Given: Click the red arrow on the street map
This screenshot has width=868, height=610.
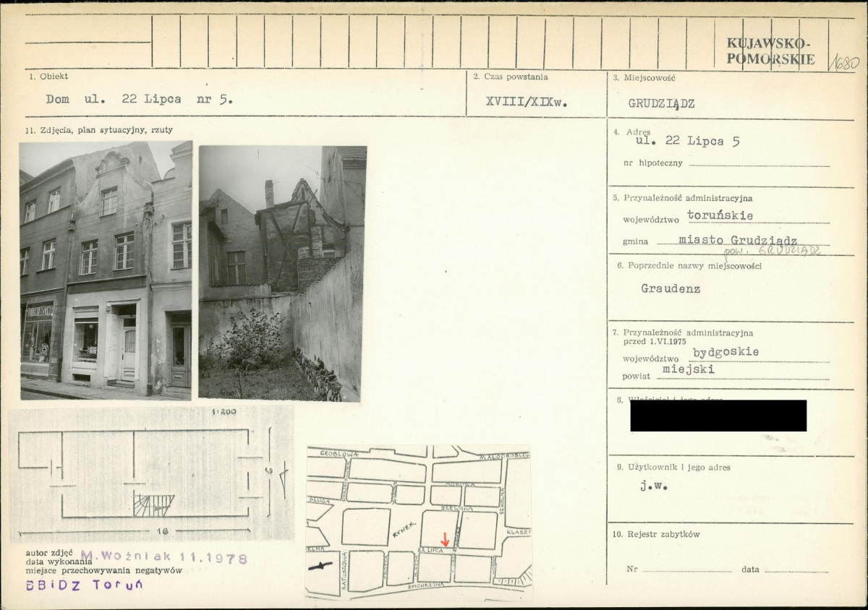Looking at the screenshot, I should [445, 539].
